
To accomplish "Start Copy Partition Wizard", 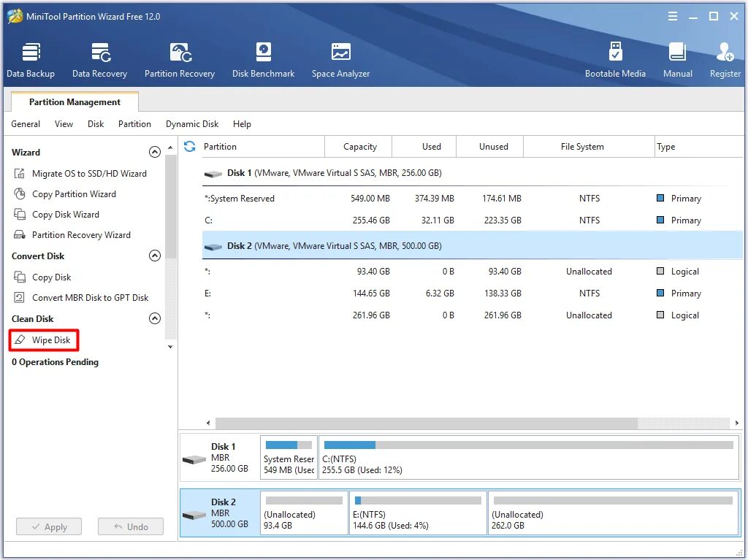I will (74, 194).
